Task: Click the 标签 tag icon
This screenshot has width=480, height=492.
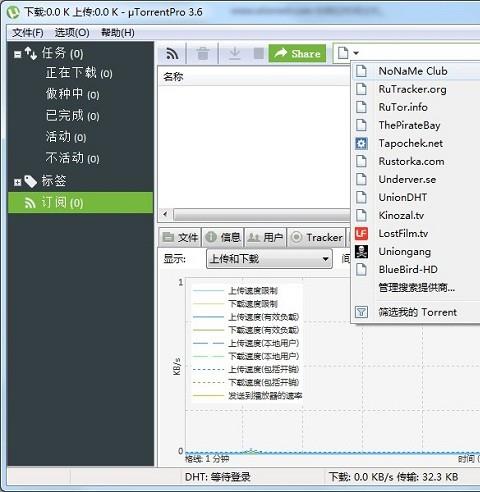Action: coord(31,181)
